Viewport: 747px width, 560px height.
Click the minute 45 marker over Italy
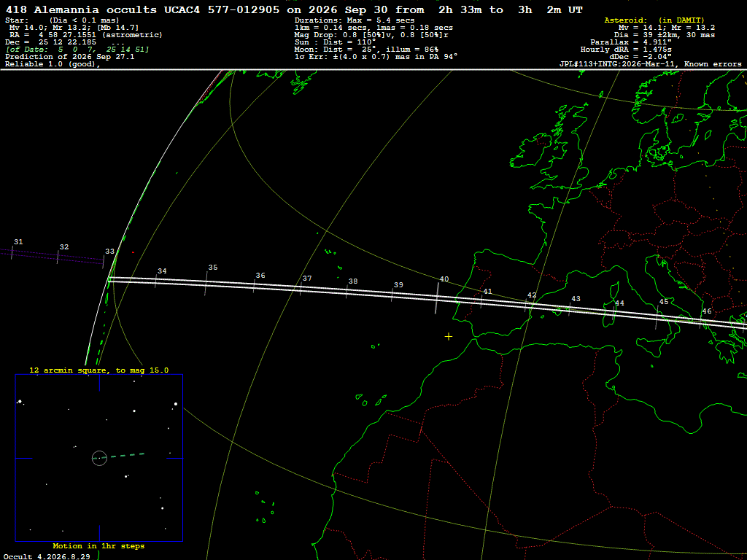(657, 318)
